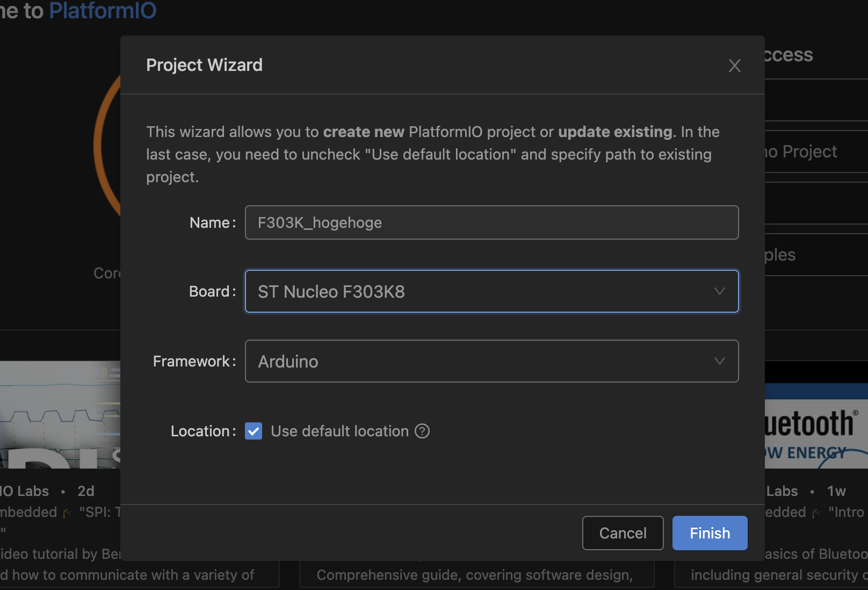Open the Framework dropdown showing Arduino
The height and width of the screenshot is (590, 868).
coord(491,361)
